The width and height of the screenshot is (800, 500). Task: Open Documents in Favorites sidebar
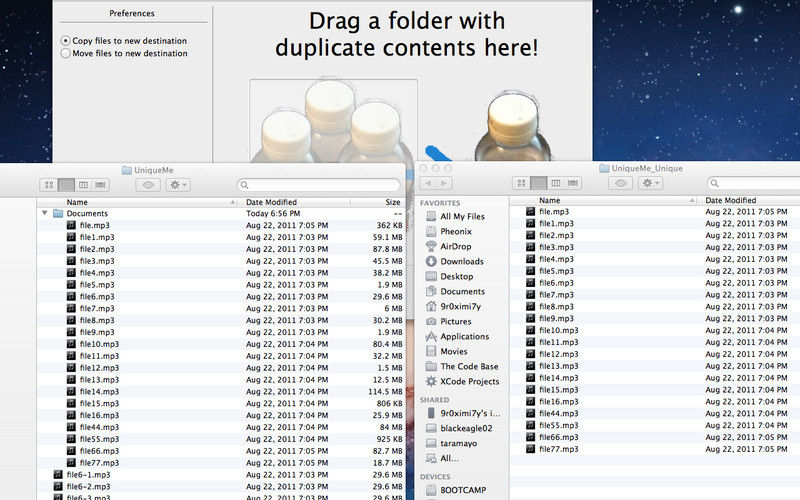(x=455, y=291)
